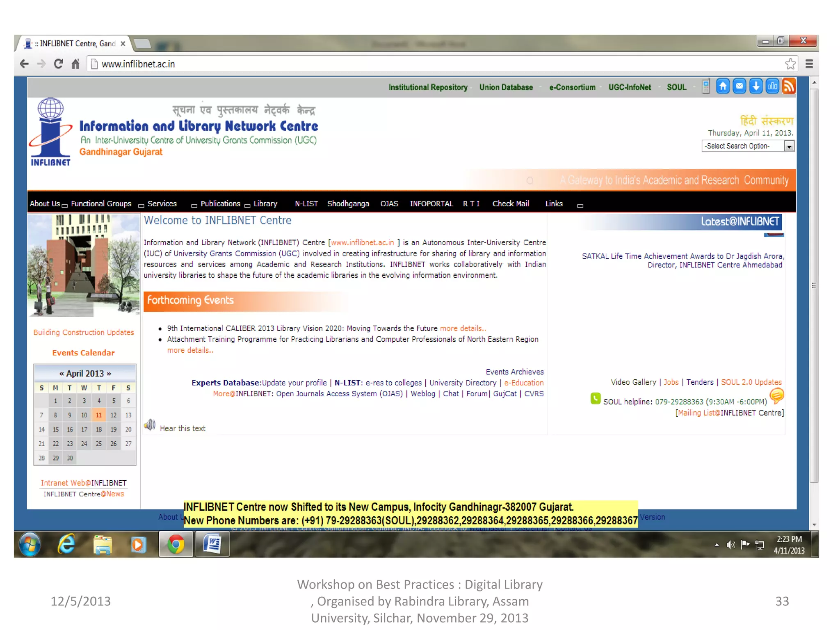Image resolution: width=840 pixels, height=630 pixels.
Task: Open the Windows Start button
Action: [x=30, y=545]
